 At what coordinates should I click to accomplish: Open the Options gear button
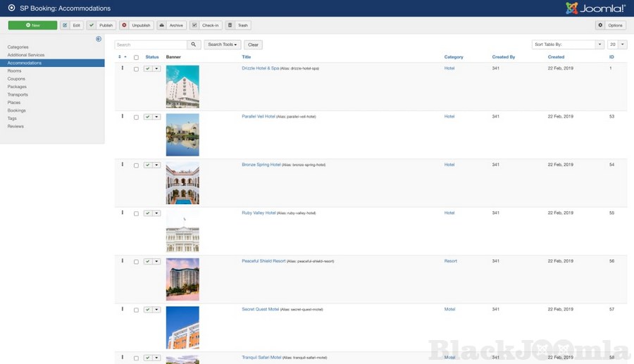point(600,25)
